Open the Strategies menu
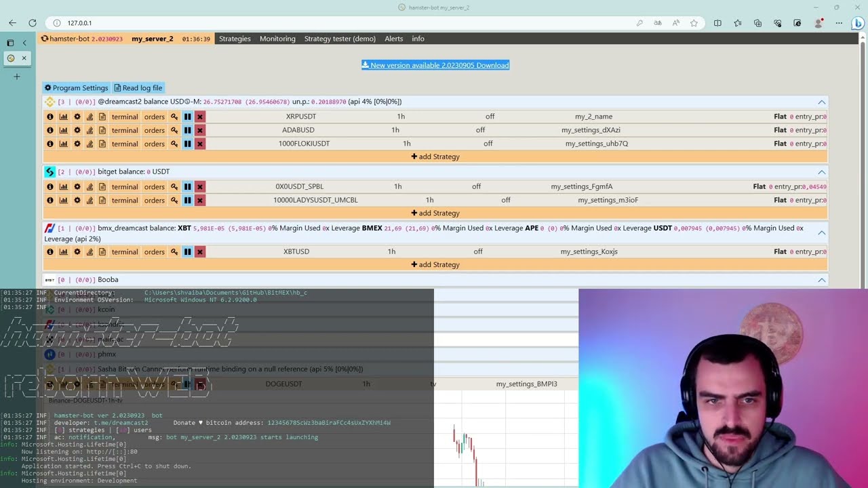This screenshot has width=868, height=488. point(235,39)
